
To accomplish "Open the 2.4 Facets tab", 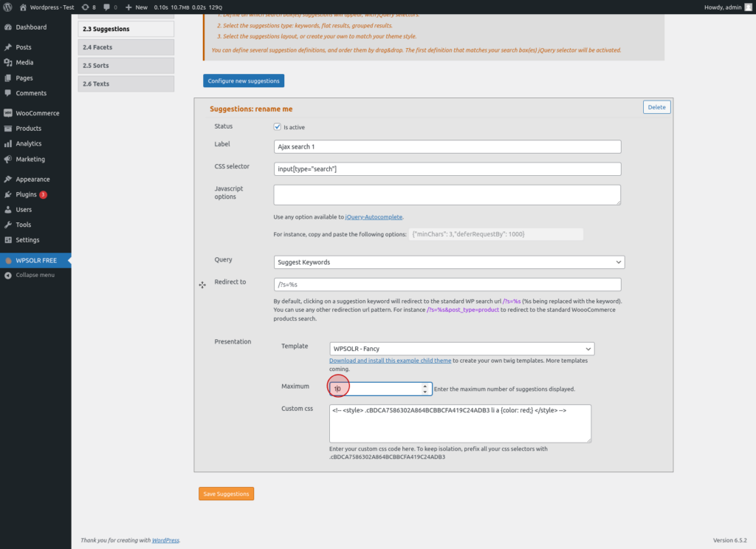I will coord(126,47).
